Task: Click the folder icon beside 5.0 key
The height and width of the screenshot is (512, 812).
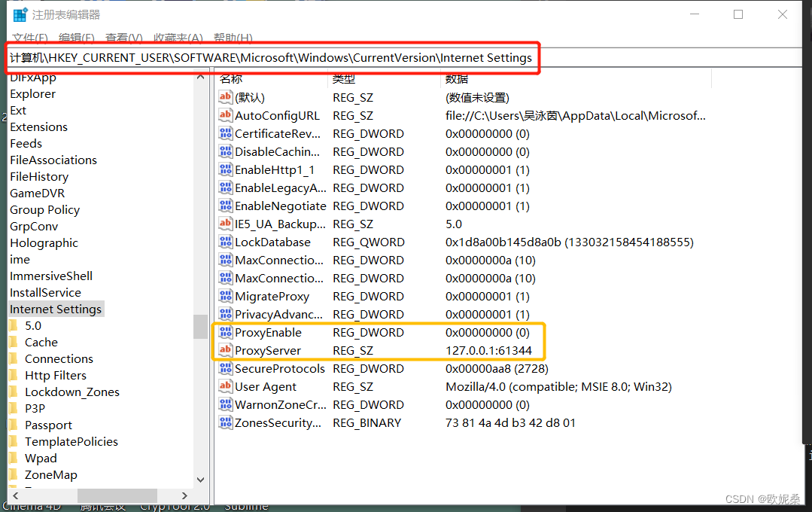Action: click(14, 325)
